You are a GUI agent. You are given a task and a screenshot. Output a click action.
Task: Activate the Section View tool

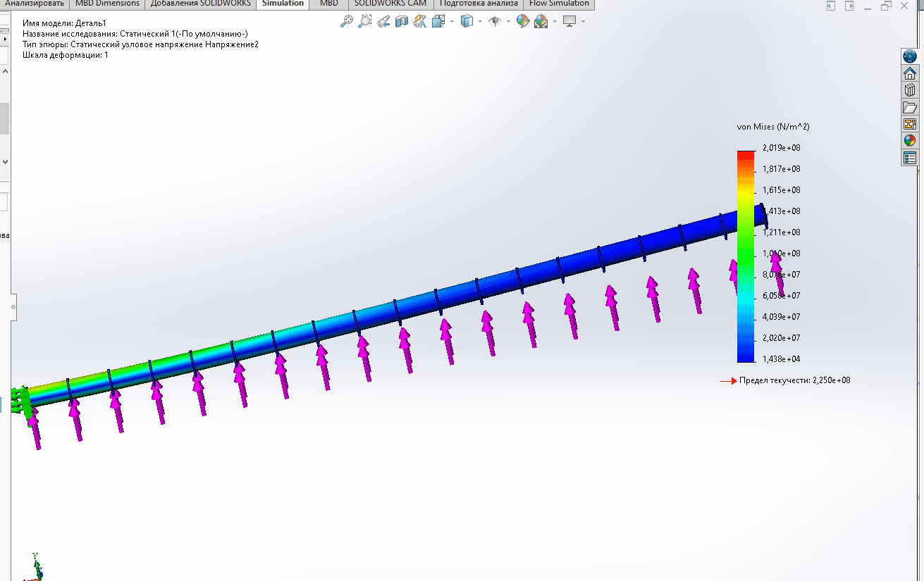402,21
